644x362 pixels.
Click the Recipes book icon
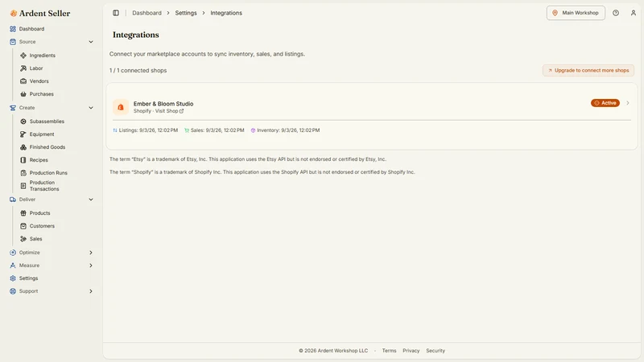coord(23,160)
